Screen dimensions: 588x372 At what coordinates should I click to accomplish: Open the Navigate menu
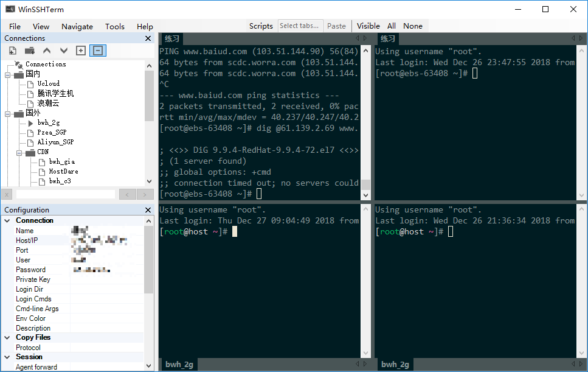[x=77, y=26]
